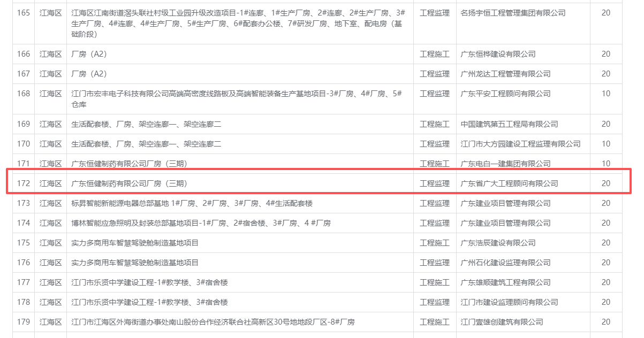
Task: Select company 名扬宇恒工程管理集团有限公司
Action: (513, 13)
